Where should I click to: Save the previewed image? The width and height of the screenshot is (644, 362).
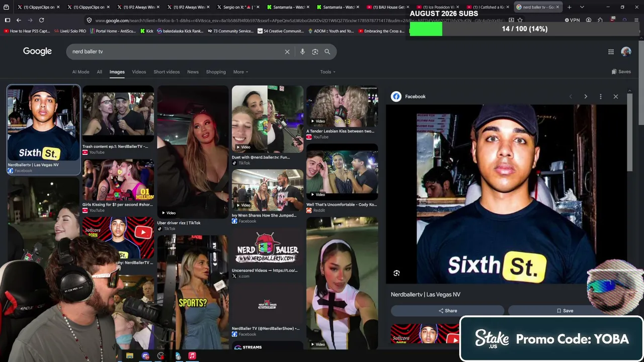[x=565, y=311]
